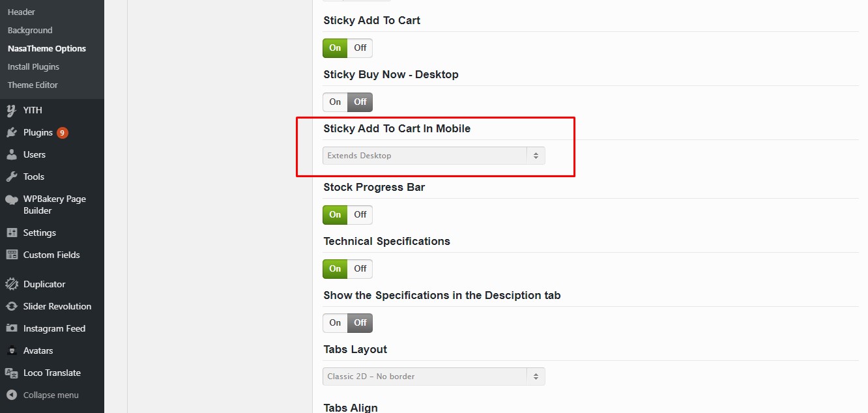Screen dimensions: 868x413
Task: Click the Duplicator gear icon
Action: (11, 284)
